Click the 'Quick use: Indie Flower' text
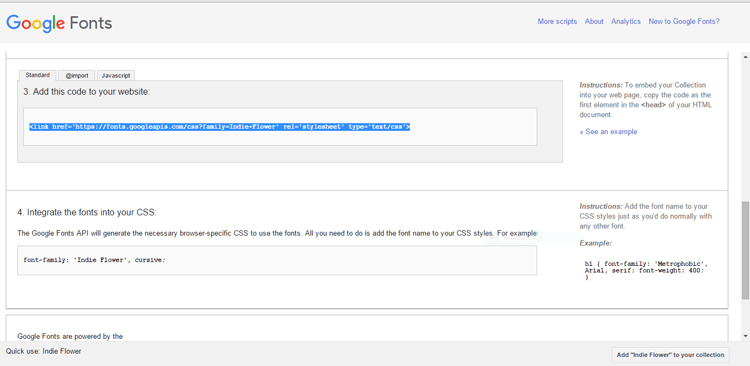This screenshot has height=366, width=750. click(44, 351)
